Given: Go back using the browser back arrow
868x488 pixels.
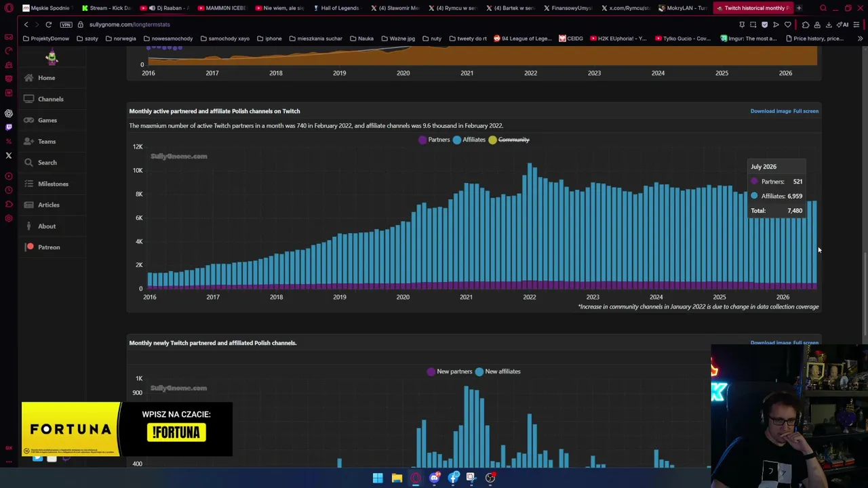Looking at the screenshot, I should pyautogui.click(x=26, y=24).
